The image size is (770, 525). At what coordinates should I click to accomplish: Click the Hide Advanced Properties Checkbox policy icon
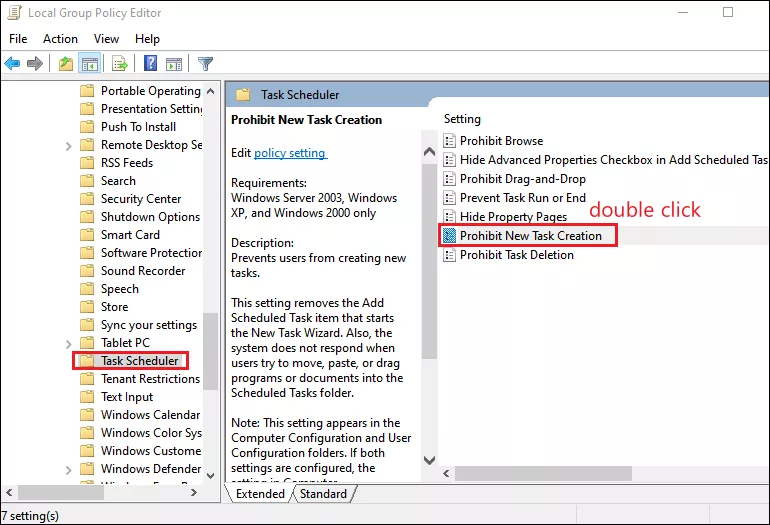(x=449, y=160)
